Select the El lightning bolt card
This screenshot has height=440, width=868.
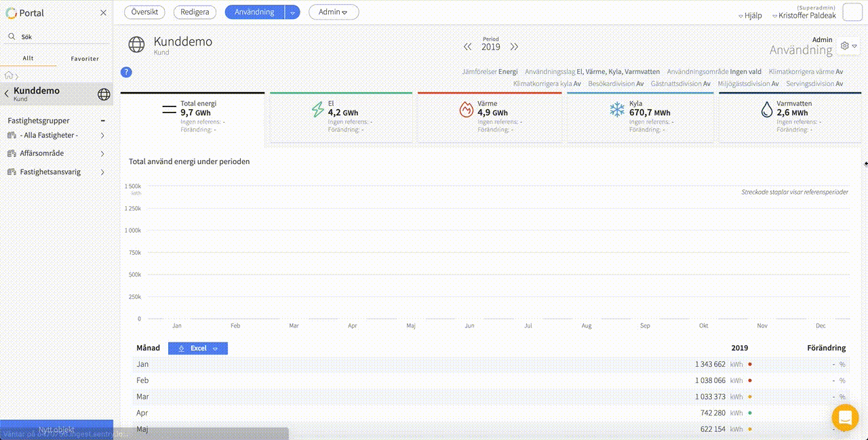click(x=340, y=117)
